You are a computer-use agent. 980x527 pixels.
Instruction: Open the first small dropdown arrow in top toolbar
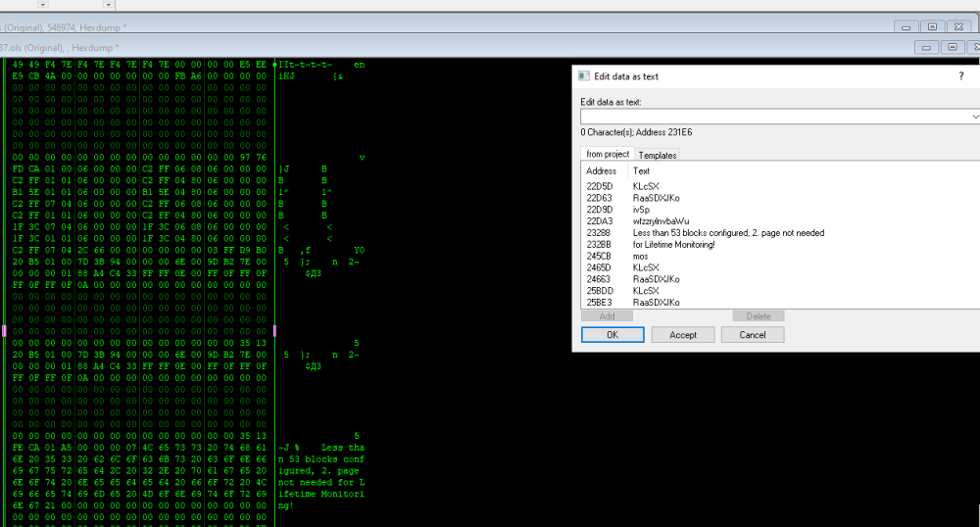[x=43, y=4]
